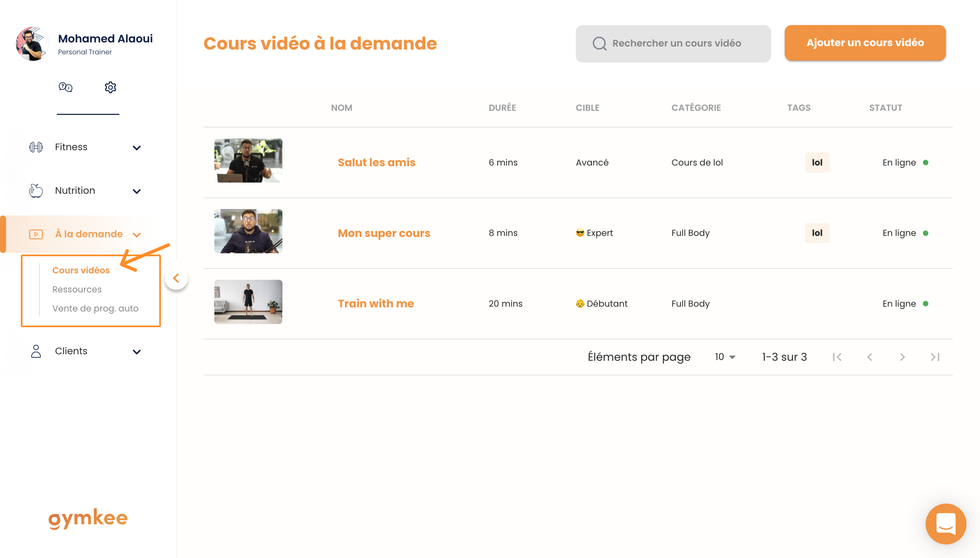Focus the Rechercher un cours vidéo field
The height and width of the screenshot is (558, 980).
tap(673, 44)
